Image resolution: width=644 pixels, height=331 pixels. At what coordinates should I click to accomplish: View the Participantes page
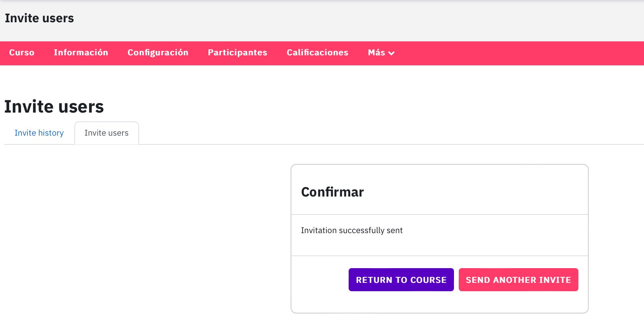237,53
